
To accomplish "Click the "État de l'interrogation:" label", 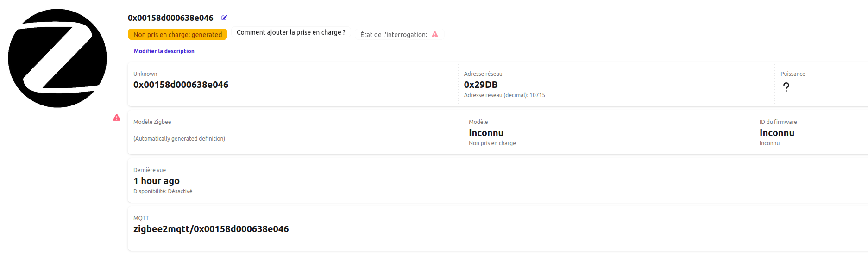I will point(394,35).
